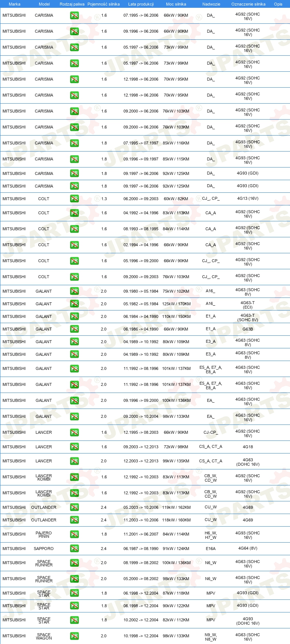Click the Marka column header
Image resolution: width=290 pixels, height=644 pixels.
[14, 4]
